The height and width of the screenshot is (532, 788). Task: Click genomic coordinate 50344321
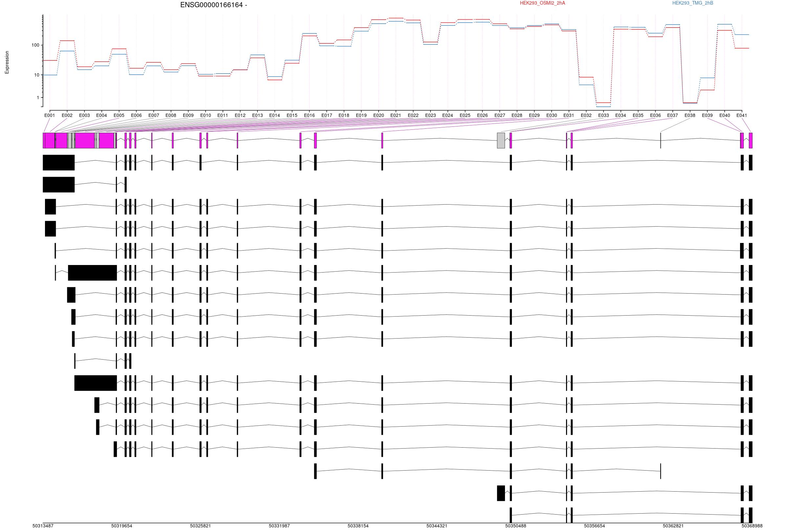tap(437, 526)
